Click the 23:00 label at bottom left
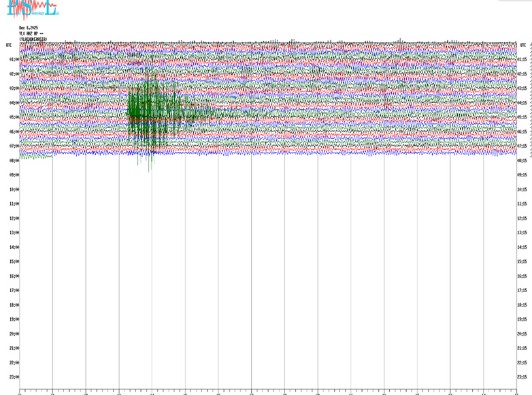This screenshot has width=532, height=395. tap(13, 377)
